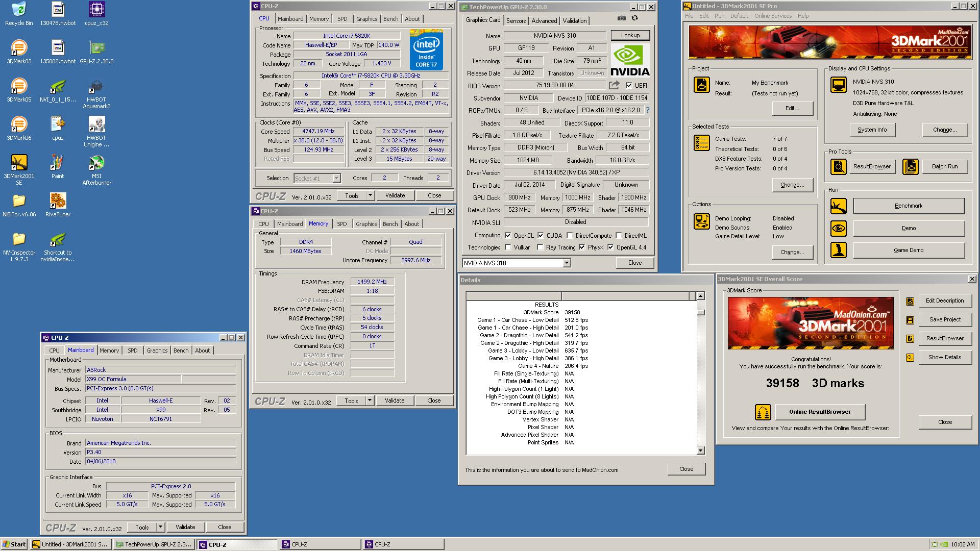This screenshot has height=551, width=980.
Task: Click Validate in CPU-Z Mainboard window
Action: click(185, 527)
